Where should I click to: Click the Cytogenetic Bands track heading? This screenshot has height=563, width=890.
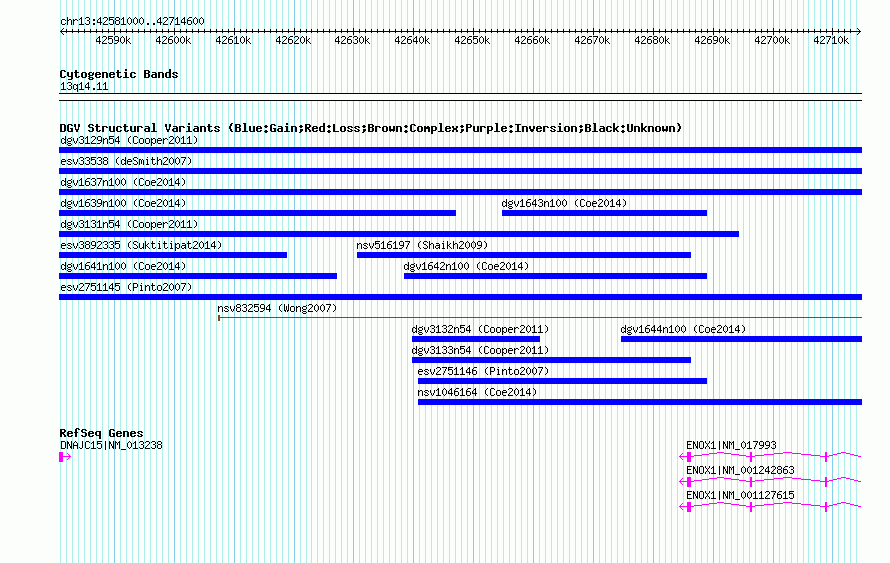(119, 74)
